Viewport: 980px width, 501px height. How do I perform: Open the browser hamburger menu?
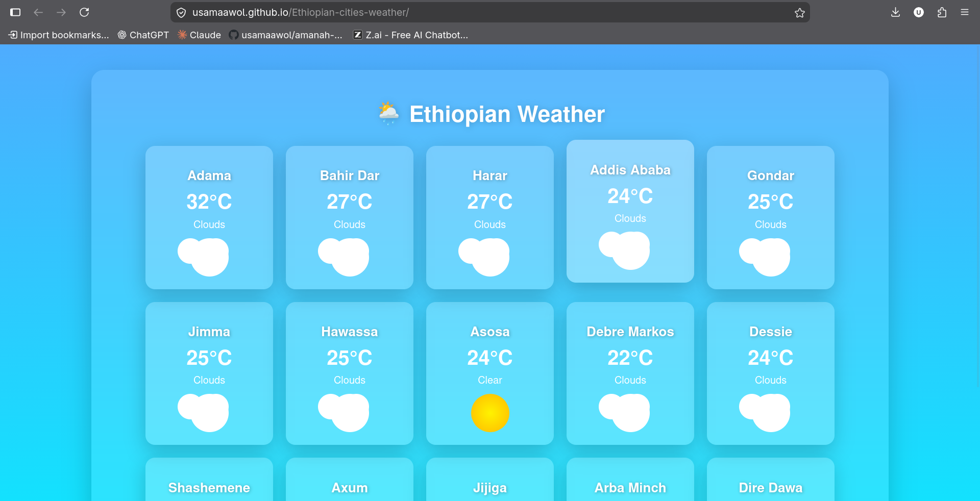click(965, 12)
